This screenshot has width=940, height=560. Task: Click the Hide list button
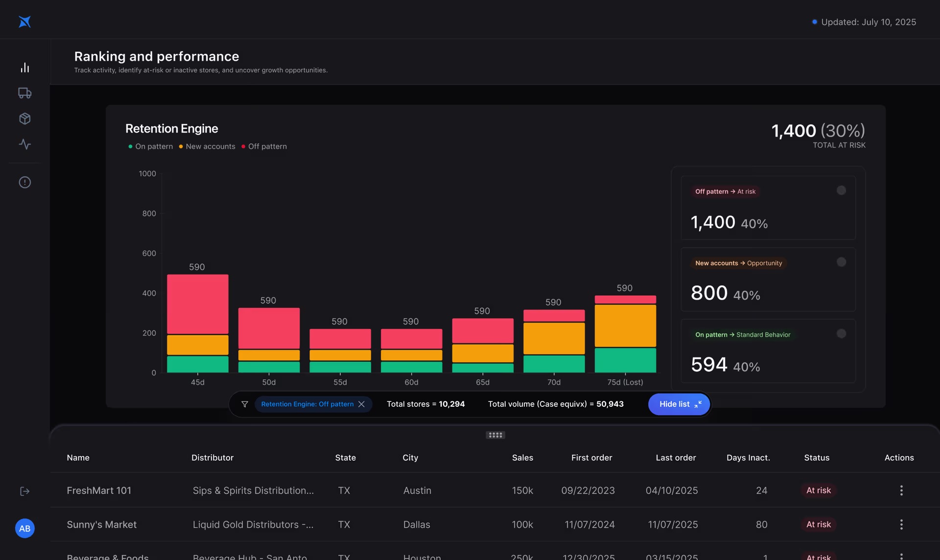[679, 404]
